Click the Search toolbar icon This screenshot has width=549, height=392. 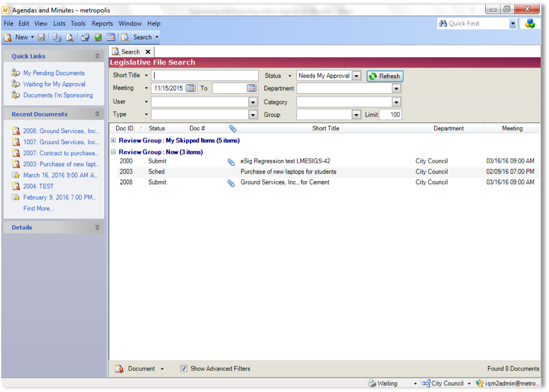pos(126,37)
